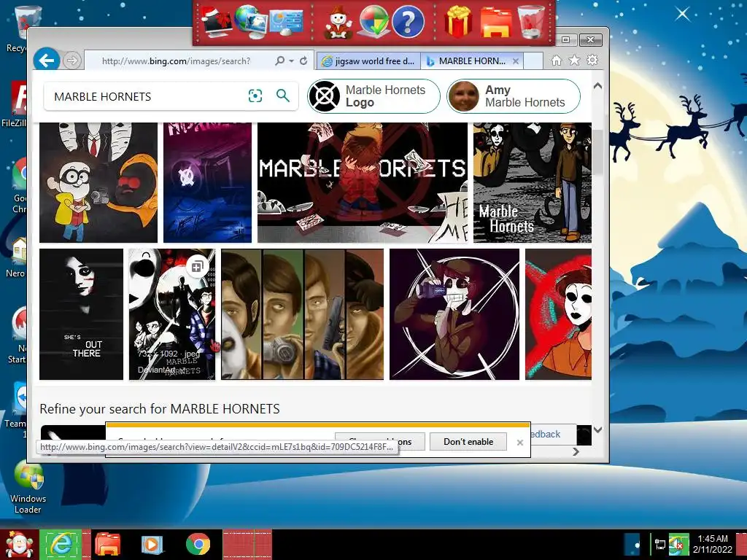
Task: Go to the browser Home page icon
Action: 556,61
